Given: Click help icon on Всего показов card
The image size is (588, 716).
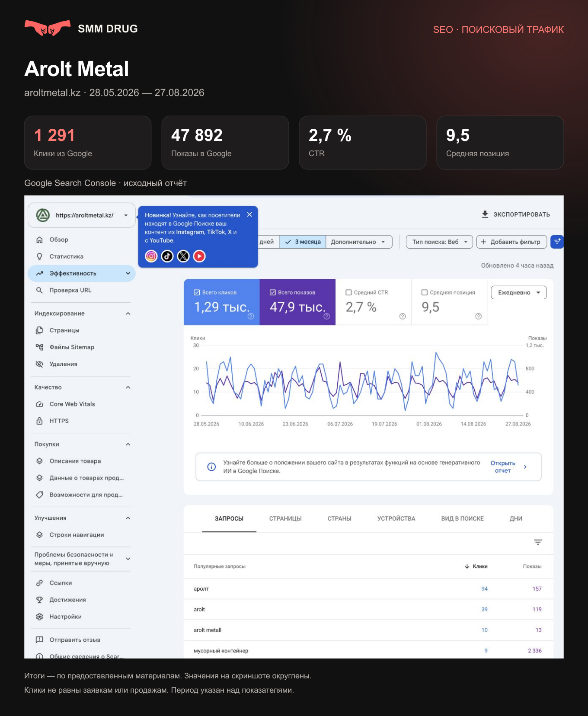Looking at the screenshot, I should pyautogui.click(x=327, y=316).
